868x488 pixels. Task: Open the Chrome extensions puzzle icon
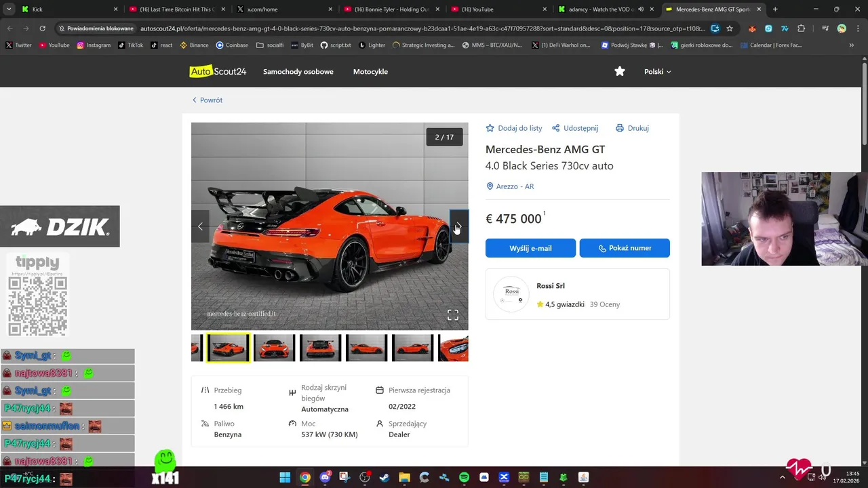pyautogui.click(x=802, y=28)
